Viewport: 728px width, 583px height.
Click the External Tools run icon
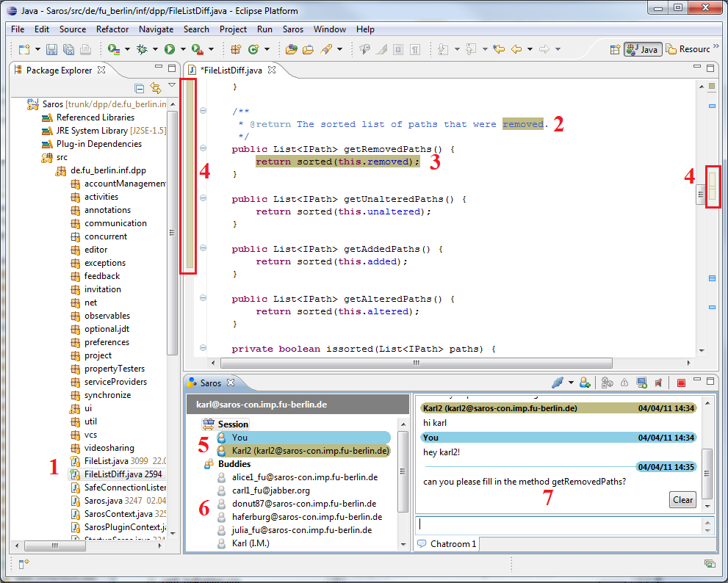click(198, 49)
